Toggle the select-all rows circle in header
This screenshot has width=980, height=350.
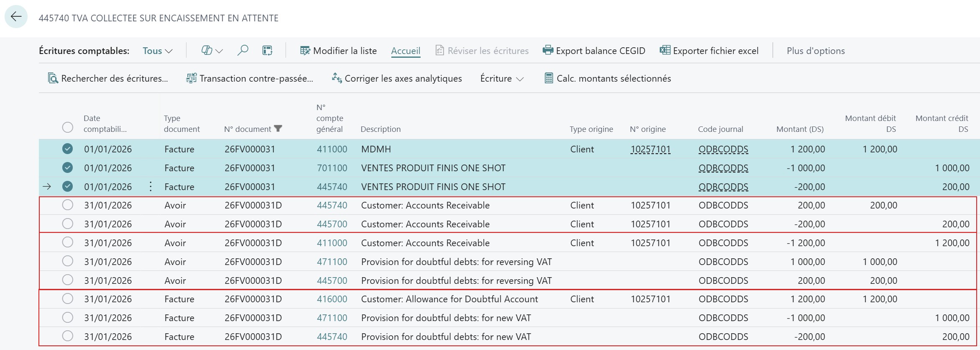[67, 127]
